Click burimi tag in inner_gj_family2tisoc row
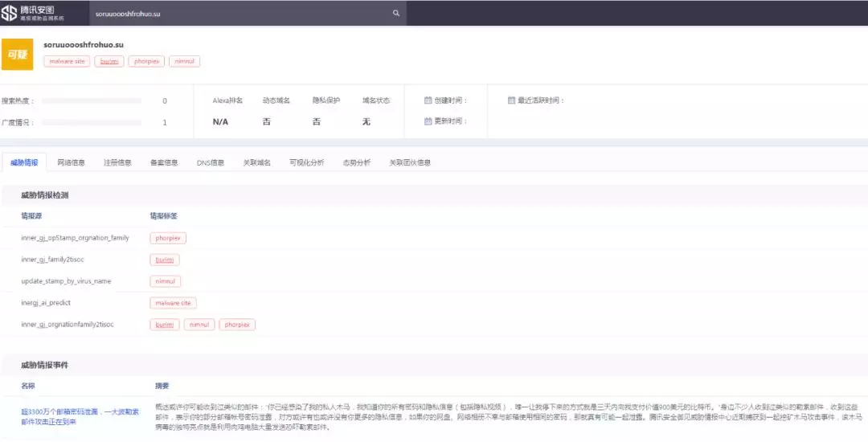The height and width of the screenshot is (442, 868). pos(164,260)
